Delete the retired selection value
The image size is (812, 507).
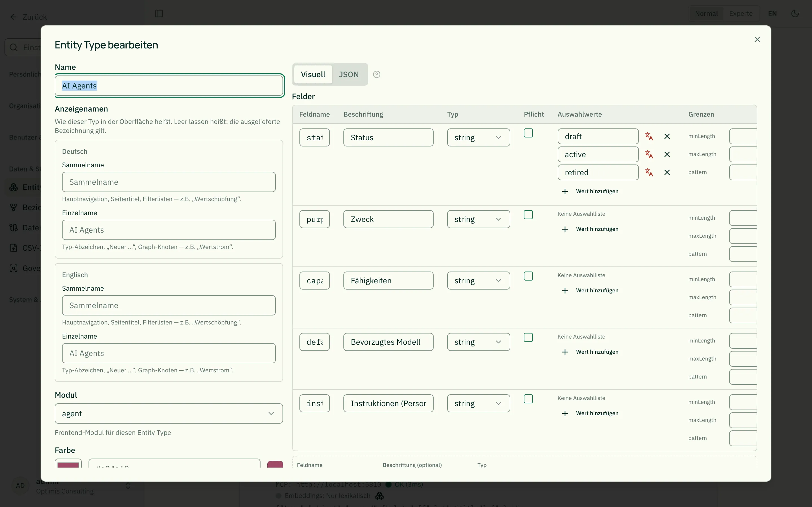click(x=667, y=172)
